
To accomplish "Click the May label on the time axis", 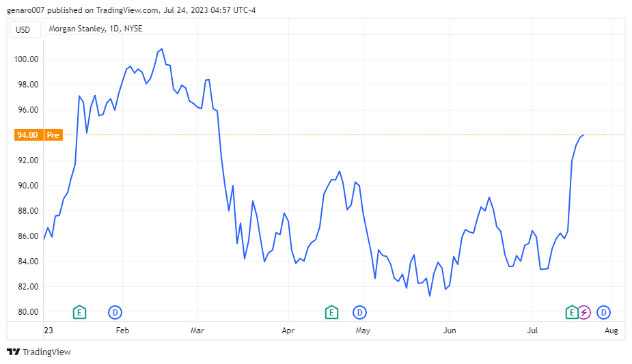I will point(362,331).
